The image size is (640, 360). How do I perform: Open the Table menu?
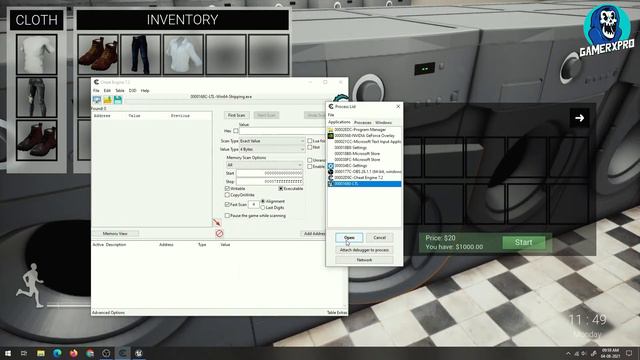pos(120,91)
